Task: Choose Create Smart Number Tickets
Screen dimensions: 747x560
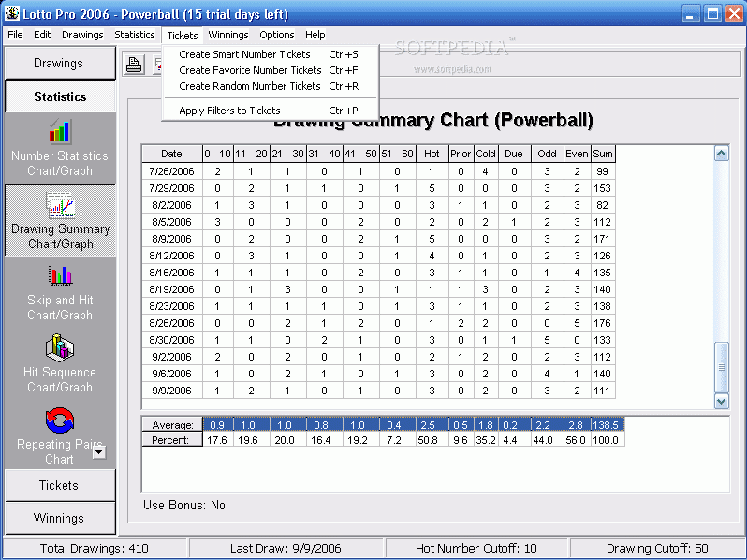Action: click(x=271, y=54)
